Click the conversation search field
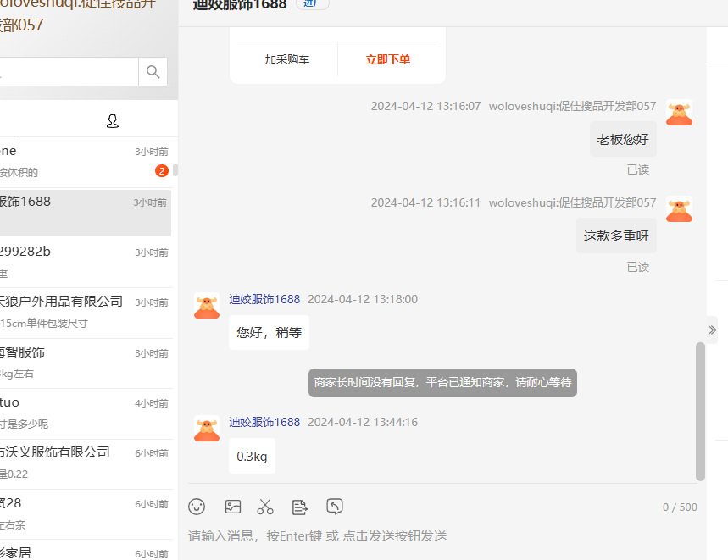728x560 pixels. pyautogui.click(x=68, y=72)
